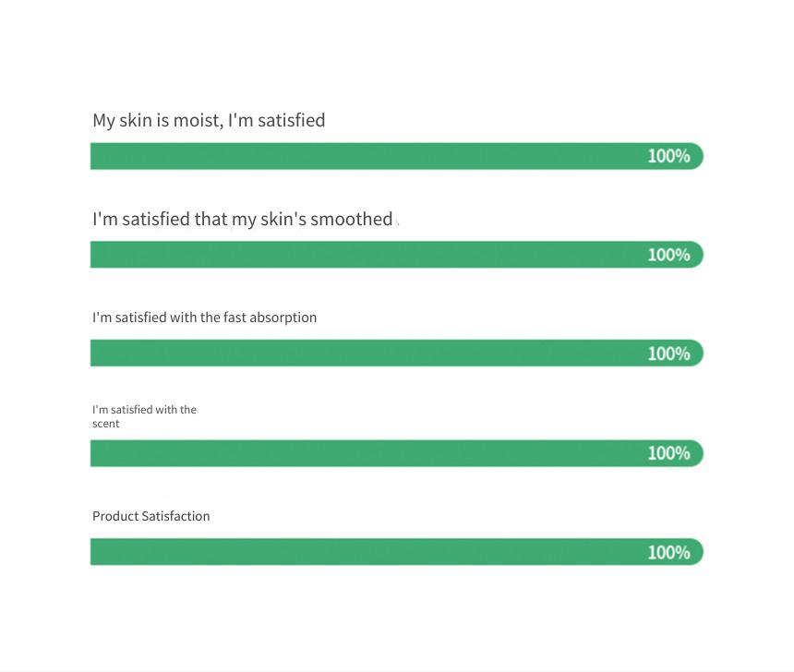The image size is (794, 672).
Task: Click the 100% figure on the scent bar
Action: pos(669,453)
